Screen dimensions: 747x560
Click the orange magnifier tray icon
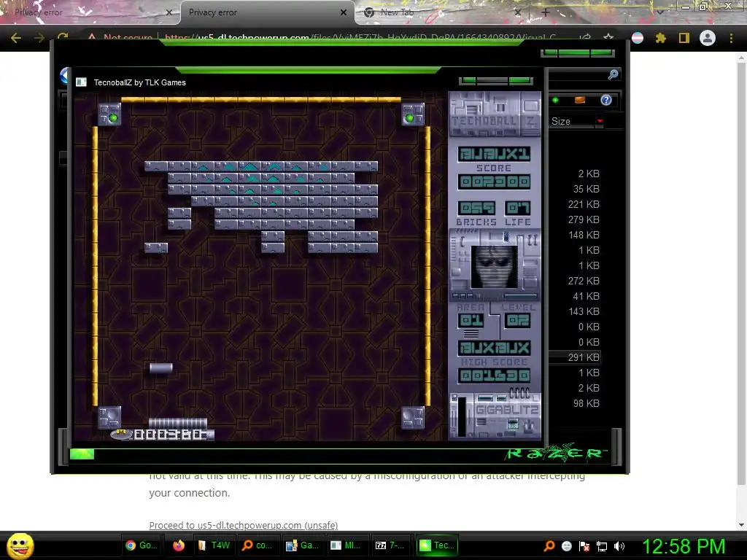coord(549,546)
